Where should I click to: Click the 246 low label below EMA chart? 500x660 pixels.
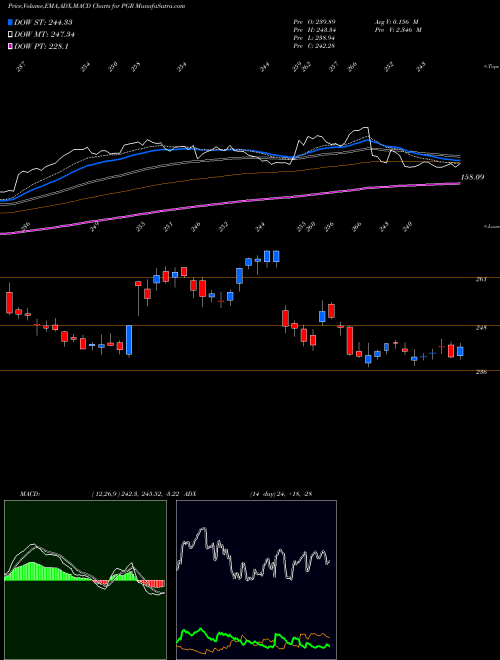195,226
